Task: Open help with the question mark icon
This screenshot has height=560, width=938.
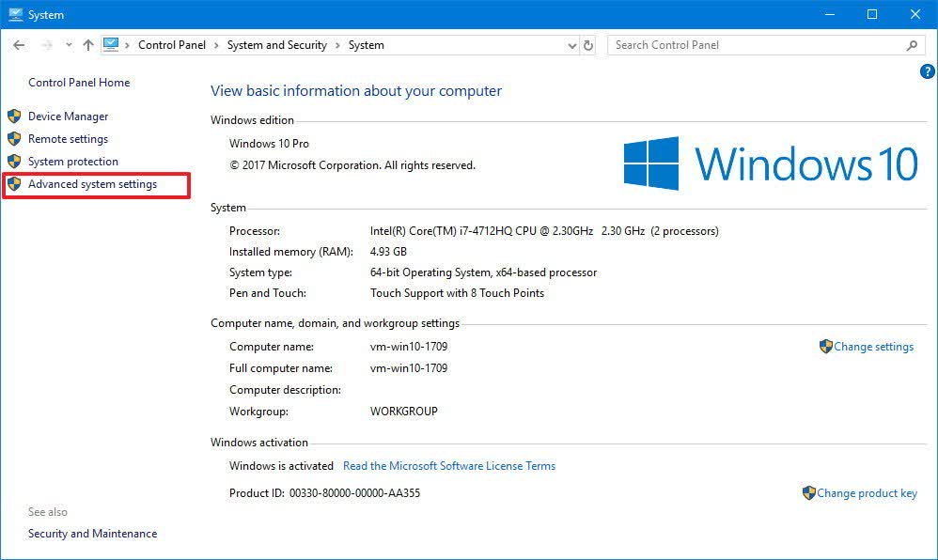Action: point(927,71)
